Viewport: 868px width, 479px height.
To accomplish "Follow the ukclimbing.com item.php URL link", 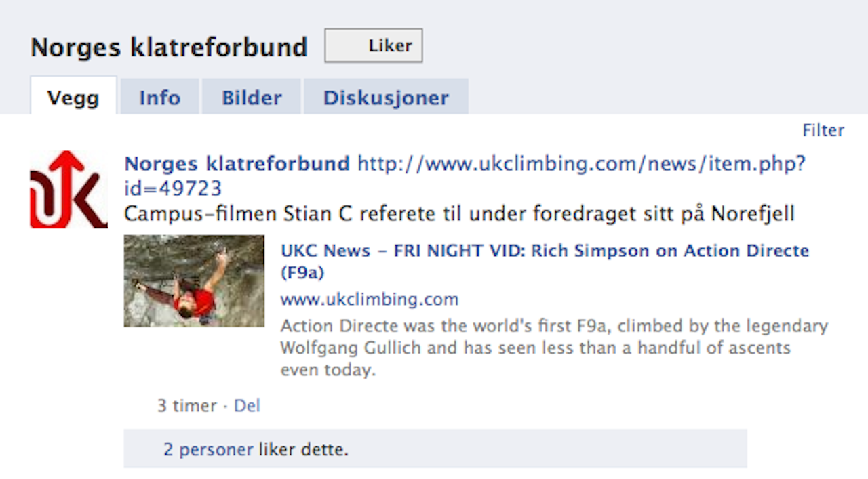I will tap(465, 175).
